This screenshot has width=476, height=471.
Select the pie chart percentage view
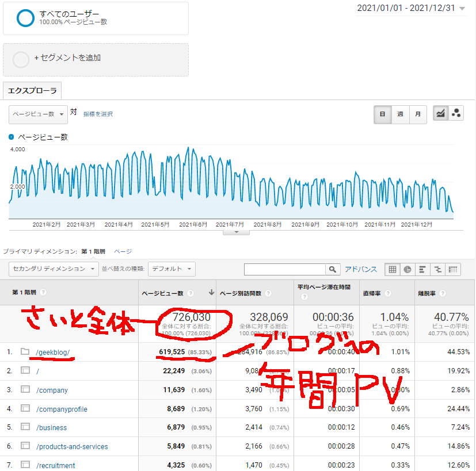pyautogui.click(x=408, y=269)
